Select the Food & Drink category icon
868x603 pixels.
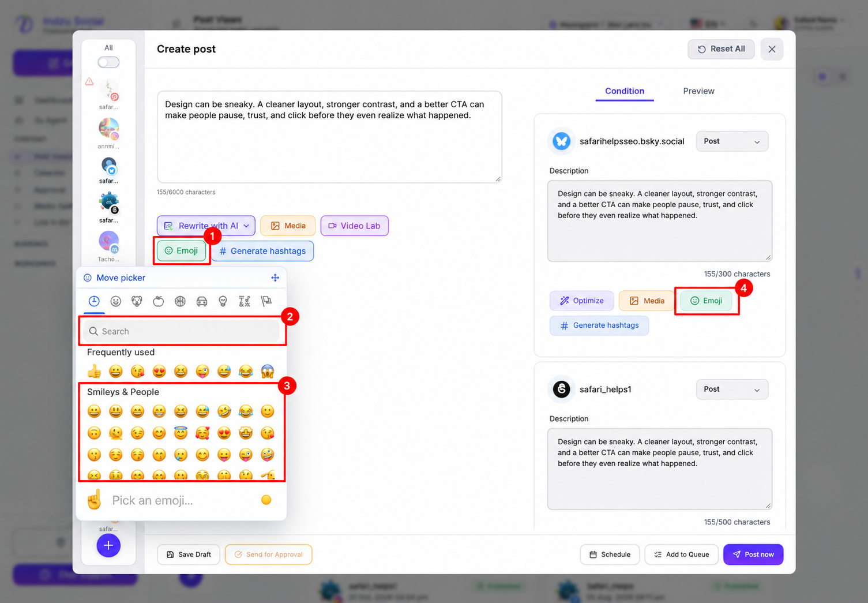[159, 301]
